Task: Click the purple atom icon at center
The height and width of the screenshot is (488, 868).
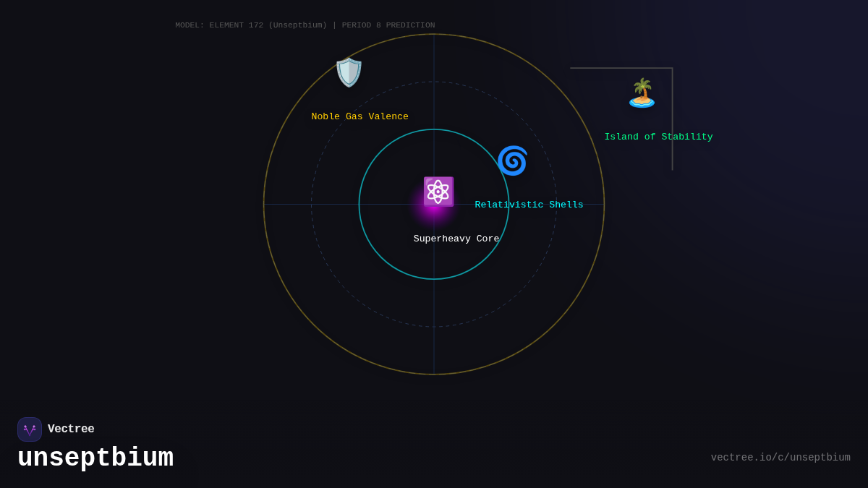Action: 438,192
